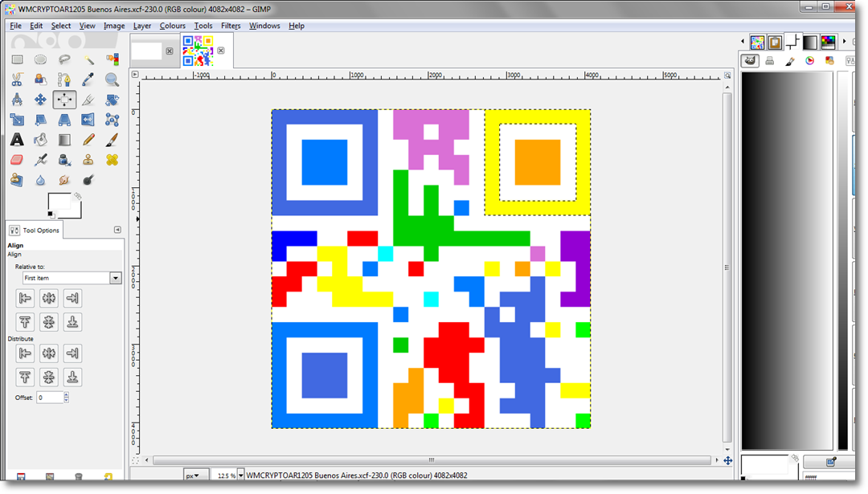Open the Windows menu
The height and width of the screenshot is (494, 868).
264,26
